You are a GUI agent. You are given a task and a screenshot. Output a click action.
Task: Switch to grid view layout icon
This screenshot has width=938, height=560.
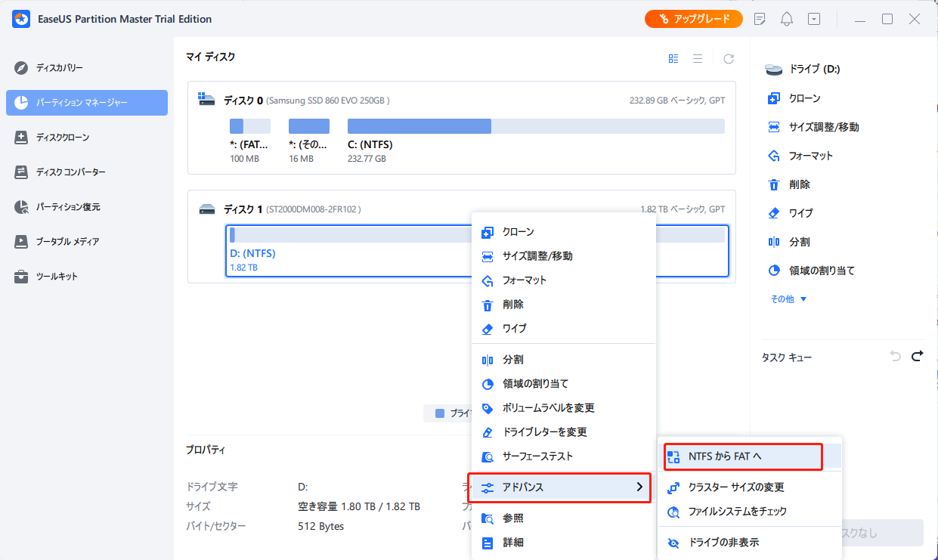[673, 58]
